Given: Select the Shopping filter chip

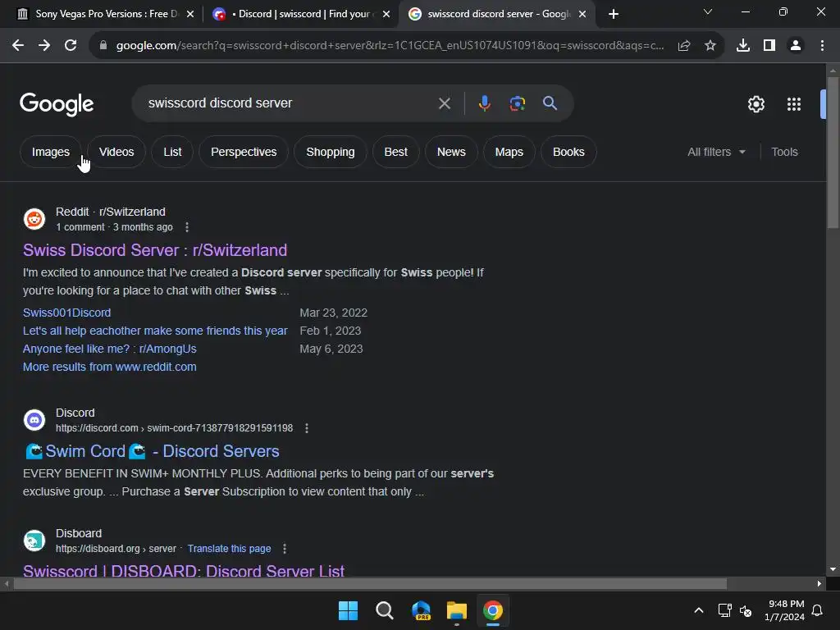Looking at the screenshot, I should click(331, 152).
